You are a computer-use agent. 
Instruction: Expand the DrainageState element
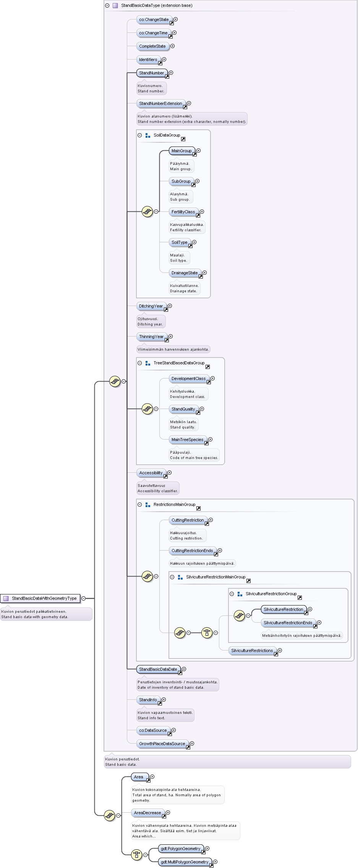point(205,272)
